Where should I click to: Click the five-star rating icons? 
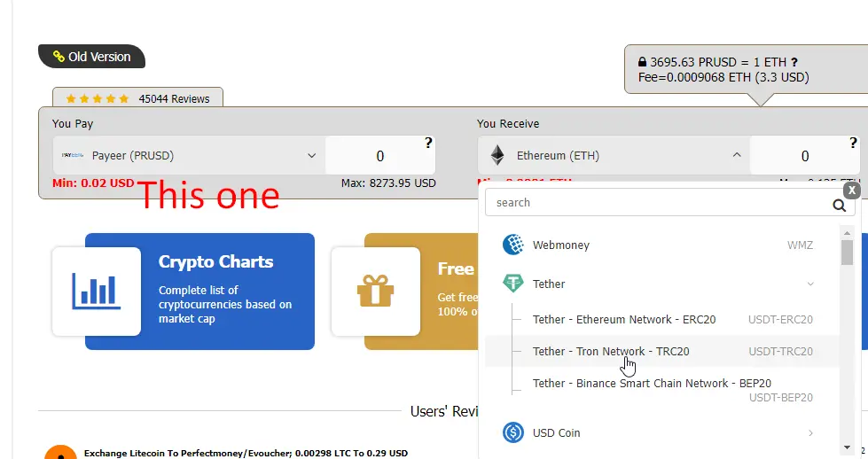point(98,98)
